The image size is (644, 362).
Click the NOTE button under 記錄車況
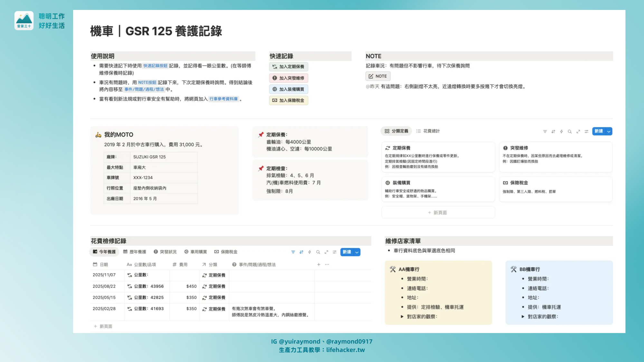pyautogui.click(x=378, y=76)
